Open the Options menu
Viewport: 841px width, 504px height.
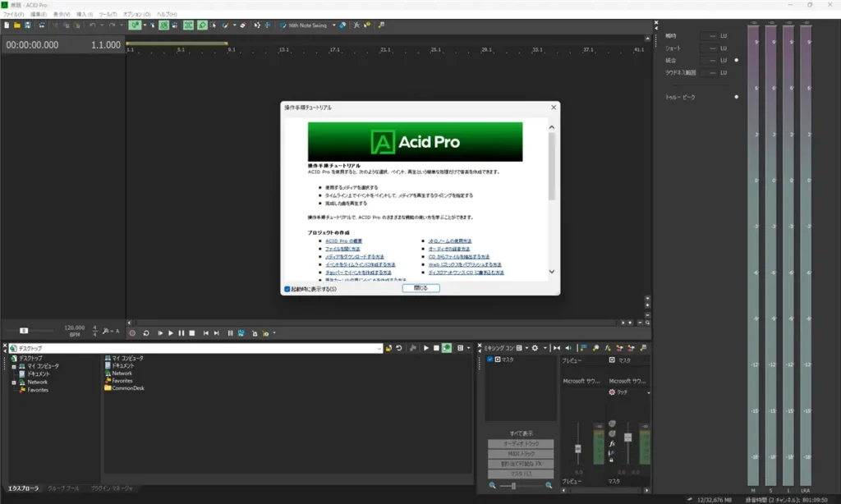(137, 14)
